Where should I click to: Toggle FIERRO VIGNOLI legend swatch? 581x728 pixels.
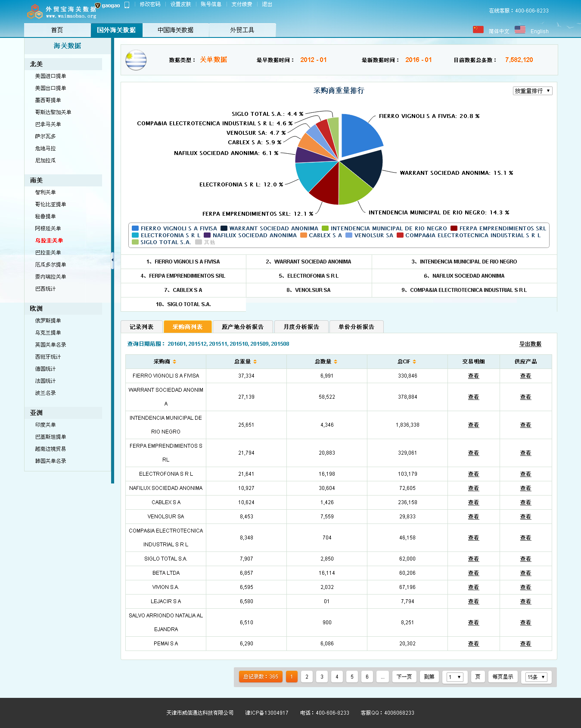tap(135, 228)
